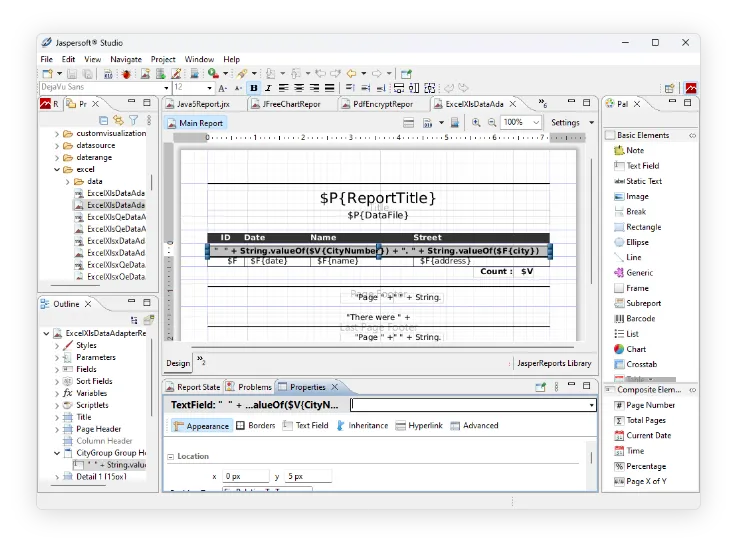Select the Subreport palette tool
The width and height of the screenshot is (738, 550).
[643, 303]
